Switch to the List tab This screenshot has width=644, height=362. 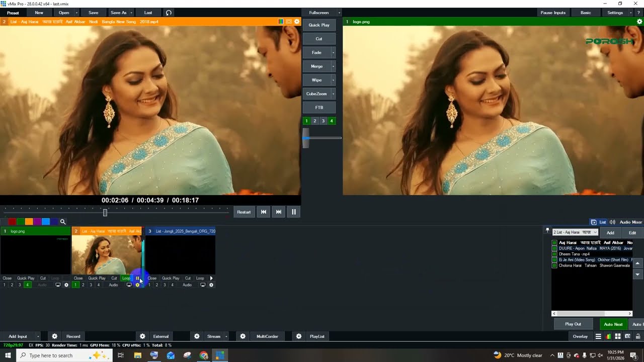[x=599, y=222]
